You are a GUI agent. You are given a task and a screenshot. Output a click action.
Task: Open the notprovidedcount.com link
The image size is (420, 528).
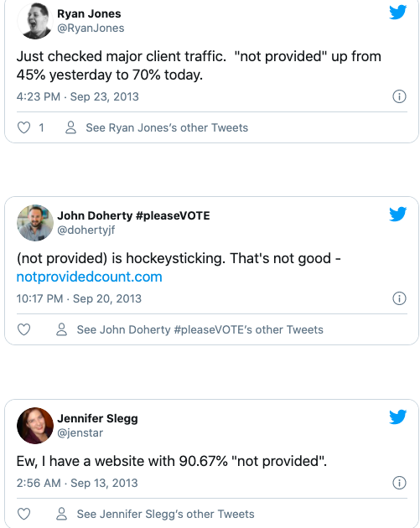pos(89,277)
